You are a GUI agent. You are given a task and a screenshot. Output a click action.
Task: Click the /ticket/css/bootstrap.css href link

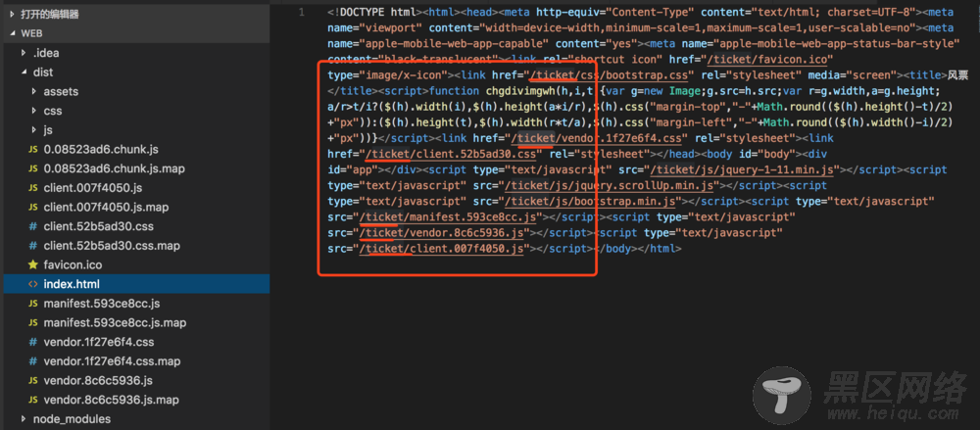tap(610, 75)
